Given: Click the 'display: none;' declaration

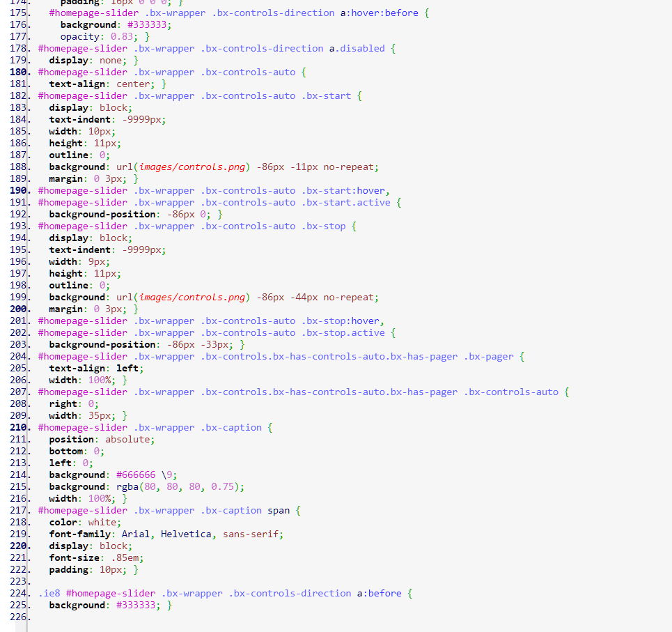Looking at the screenshot, I should coord(88,60).
